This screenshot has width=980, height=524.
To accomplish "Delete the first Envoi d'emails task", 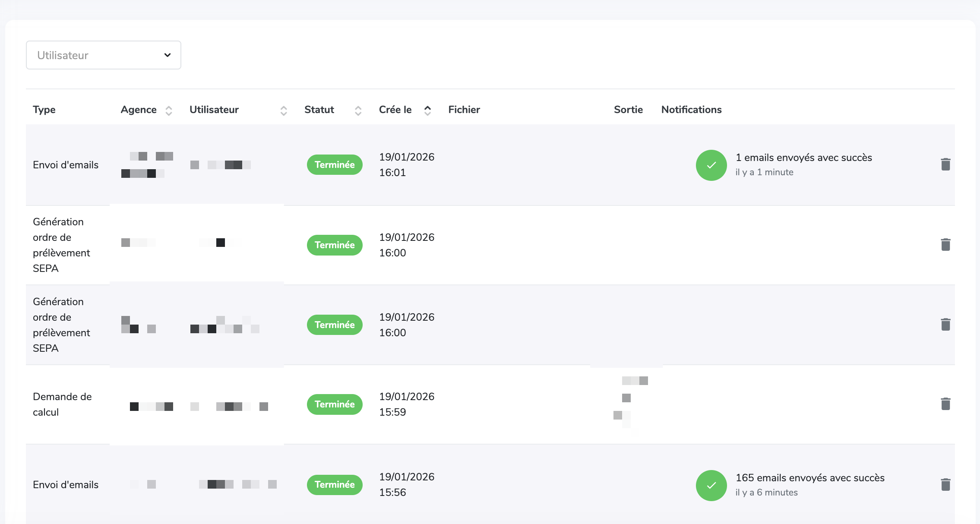I will click(x=945, y=164).
